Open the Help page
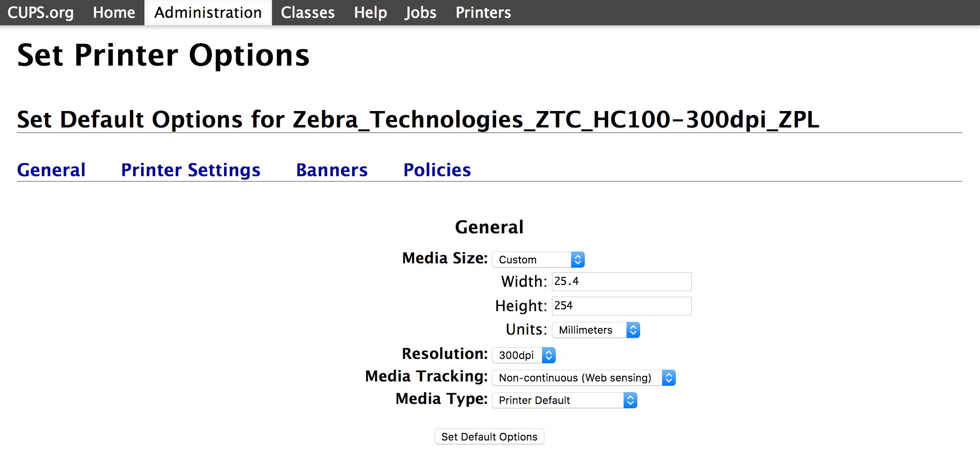 370,13
